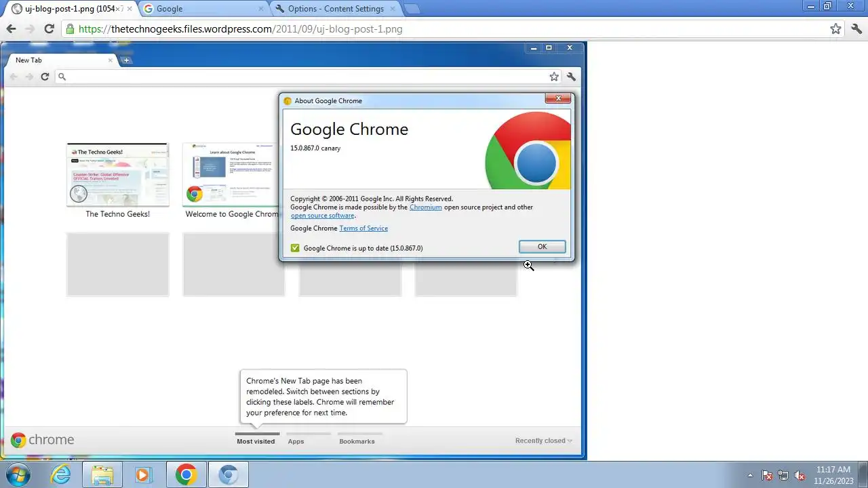Open the Chromium link in the About dialog
Image resolution: width=868 pixels, height=488 pixels.
point(425,207)
